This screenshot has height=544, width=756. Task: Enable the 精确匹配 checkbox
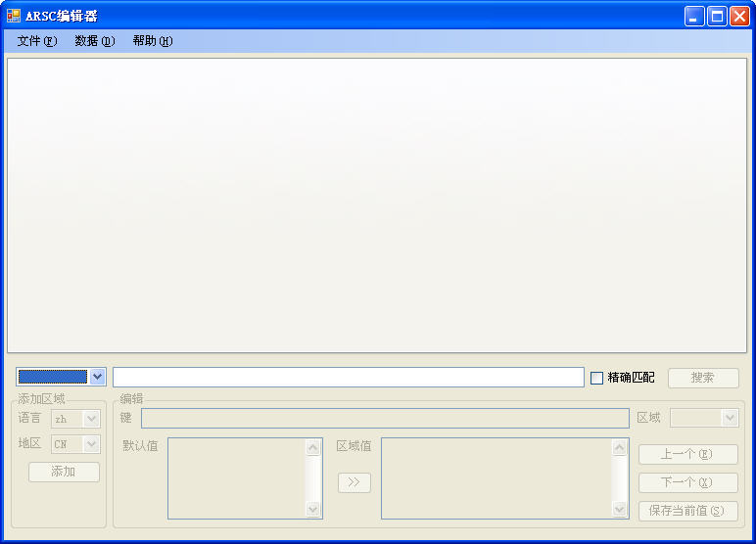pos(597,378)
